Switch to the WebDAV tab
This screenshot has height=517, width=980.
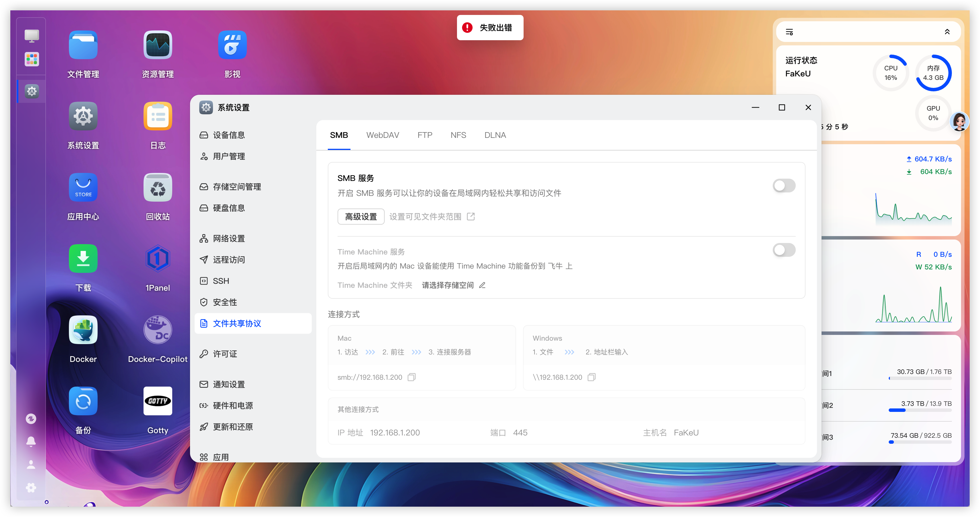point(382,135)
